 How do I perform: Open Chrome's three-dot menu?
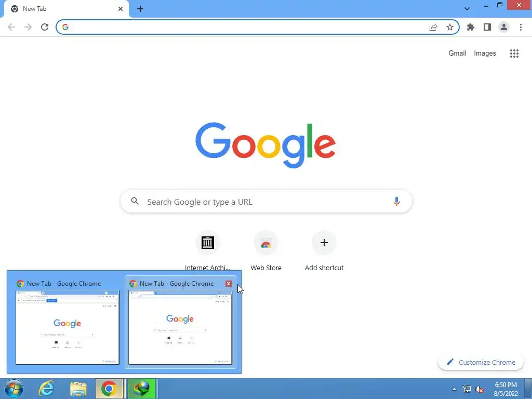tap(521, 27)
